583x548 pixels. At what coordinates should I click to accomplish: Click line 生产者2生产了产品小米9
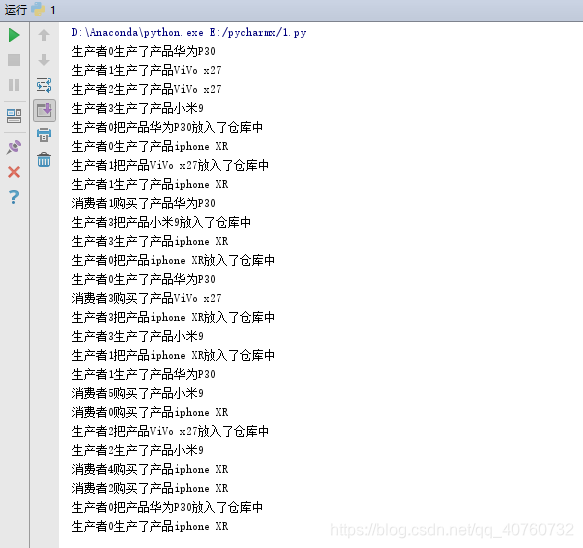[138, 450]
